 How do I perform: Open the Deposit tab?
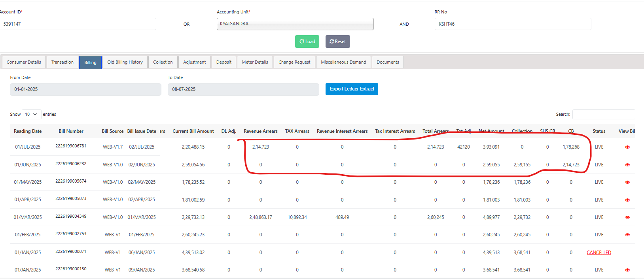coord(224,62)
